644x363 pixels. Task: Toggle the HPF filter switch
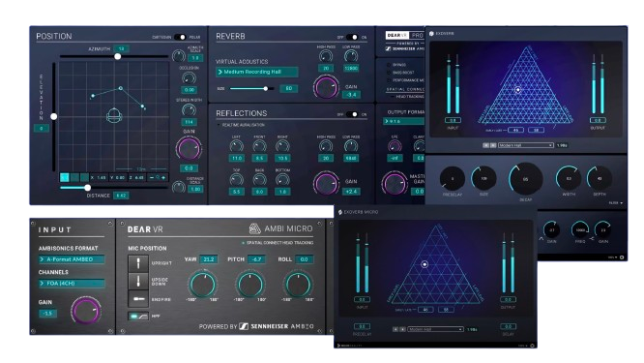[138, 317]
